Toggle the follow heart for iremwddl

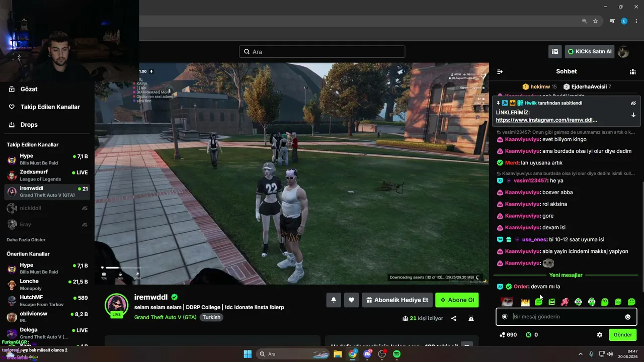click(x=352, y=300)
